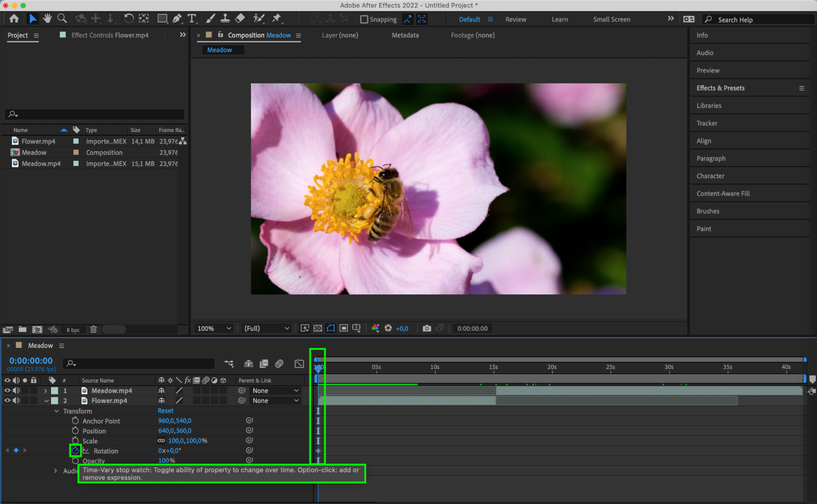Click the Rotation value 0x+0,0°

pyautogui.click(x=170, y=451)
